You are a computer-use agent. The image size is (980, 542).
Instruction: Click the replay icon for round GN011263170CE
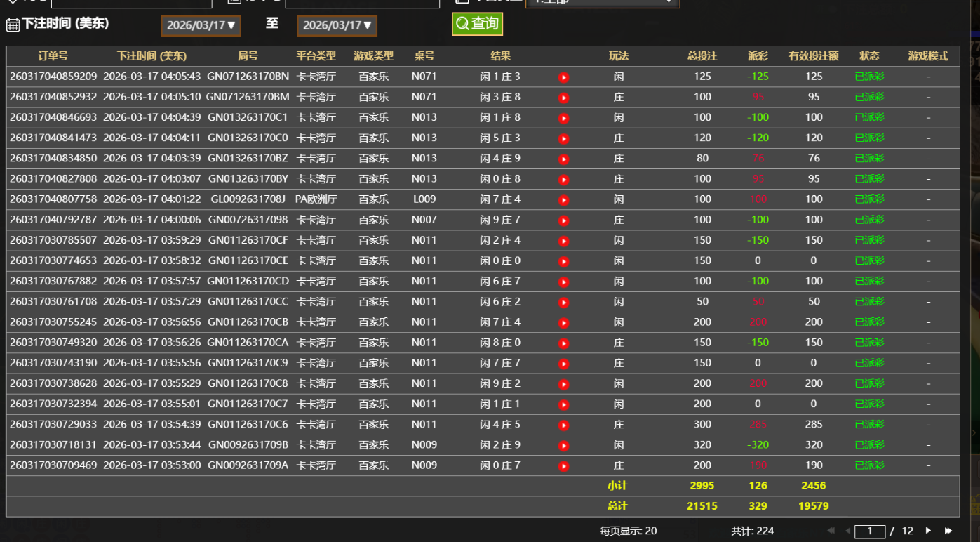pos(563,261)
